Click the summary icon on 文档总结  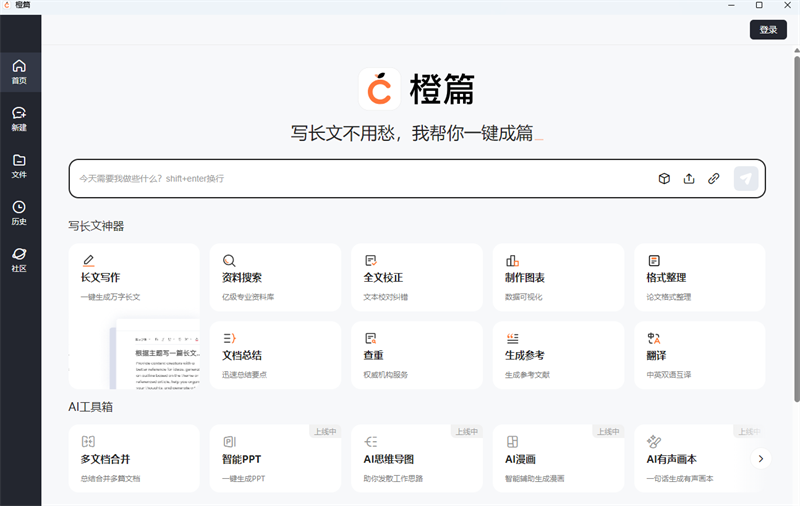[x=229, y=338]
